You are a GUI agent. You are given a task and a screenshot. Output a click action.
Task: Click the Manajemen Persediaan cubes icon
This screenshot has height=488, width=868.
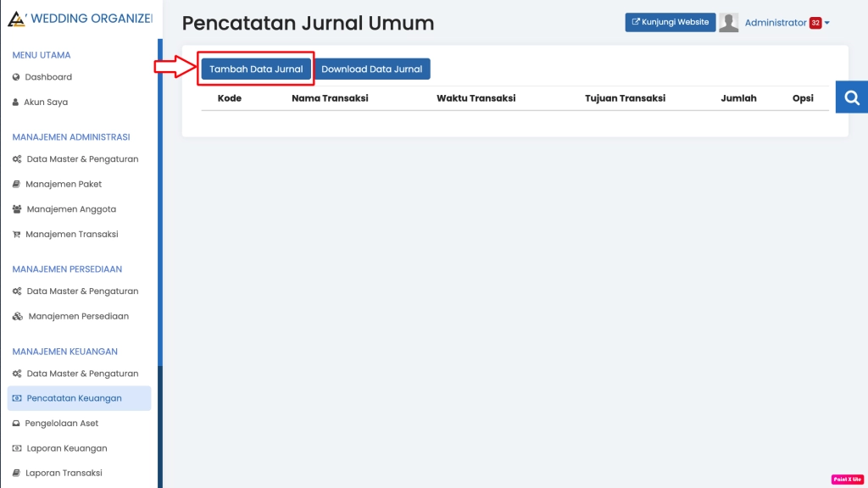(18, 317)
